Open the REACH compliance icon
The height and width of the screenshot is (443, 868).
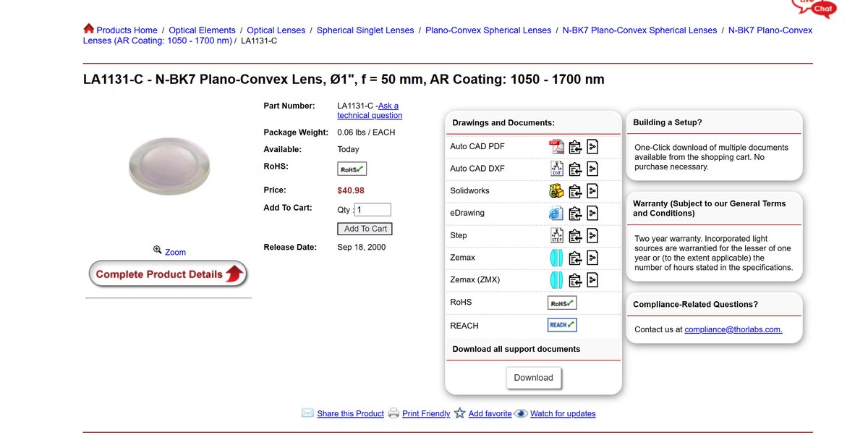click(562, 325)
